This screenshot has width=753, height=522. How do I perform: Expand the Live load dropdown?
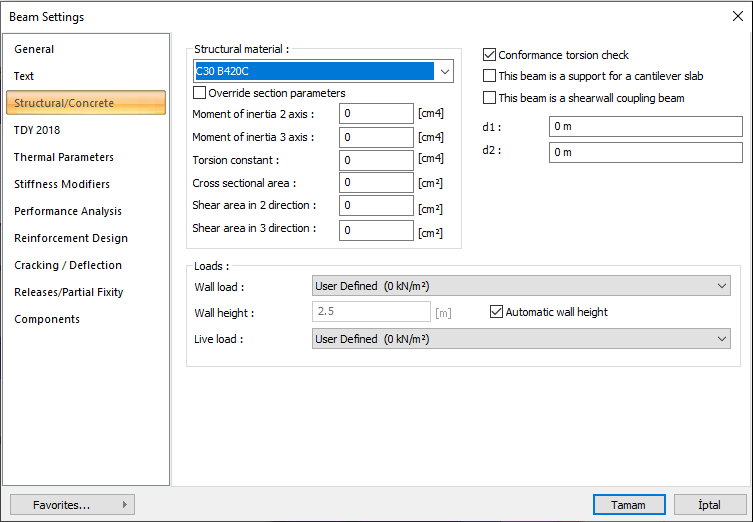tap(723, 340)
